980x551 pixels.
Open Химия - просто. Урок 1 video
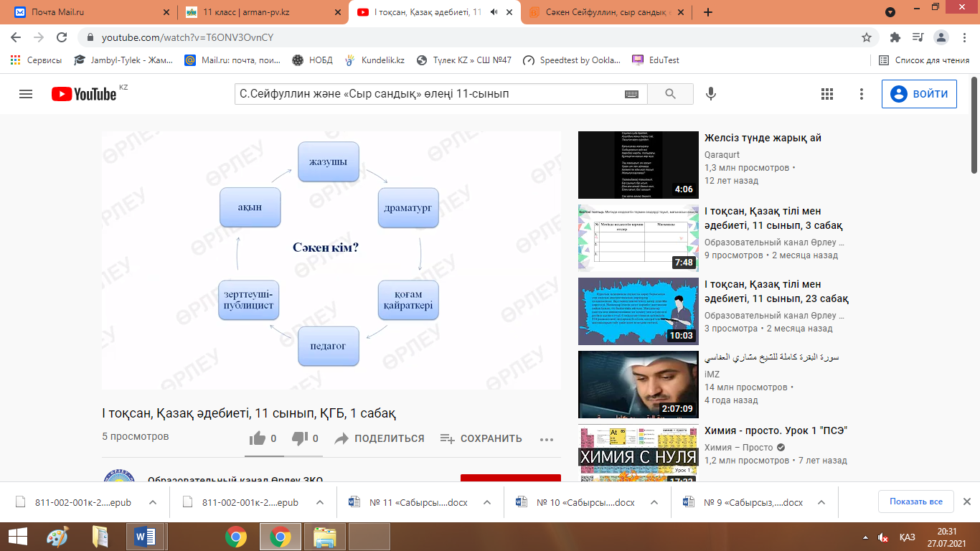pos(776,430)
